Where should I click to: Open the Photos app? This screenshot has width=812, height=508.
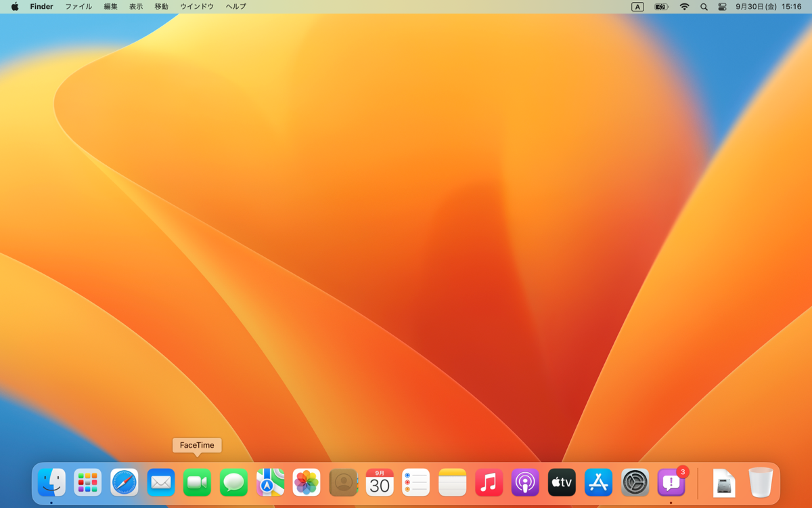307,483
